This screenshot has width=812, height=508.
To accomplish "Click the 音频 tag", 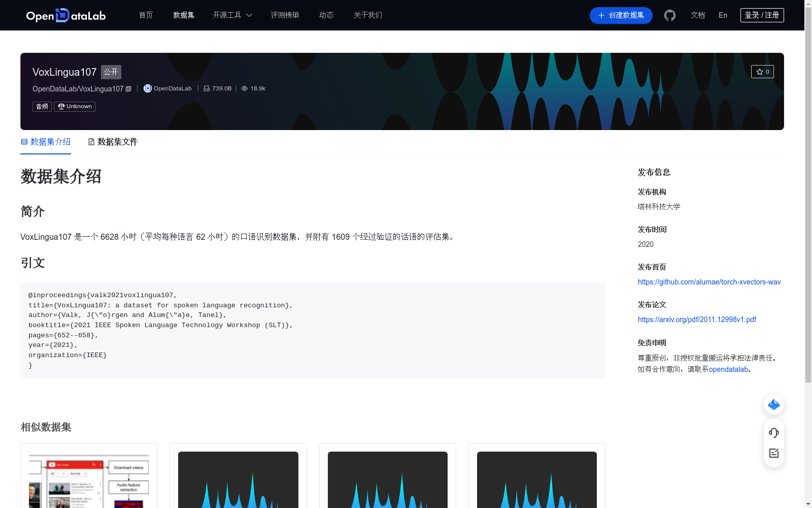I will coord(42,106).
